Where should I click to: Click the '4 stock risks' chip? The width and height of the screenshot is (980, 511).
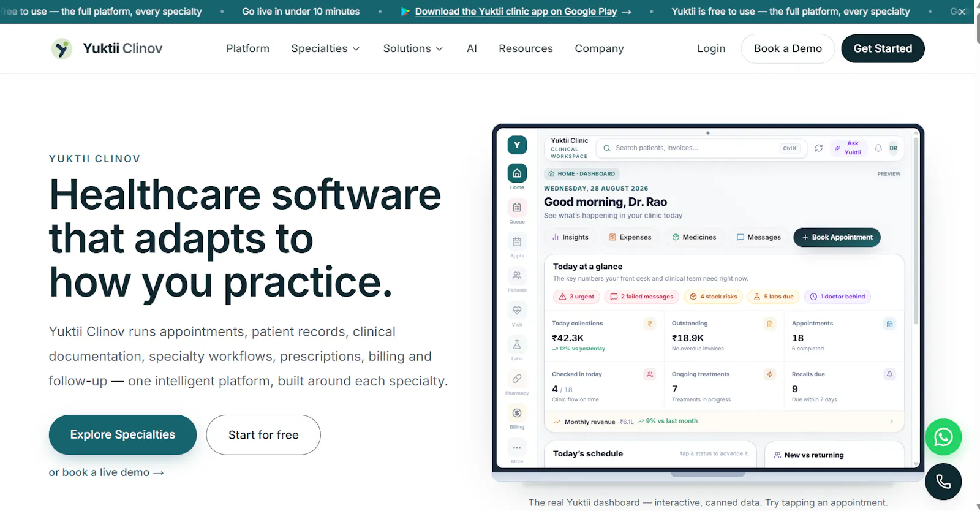713,297
